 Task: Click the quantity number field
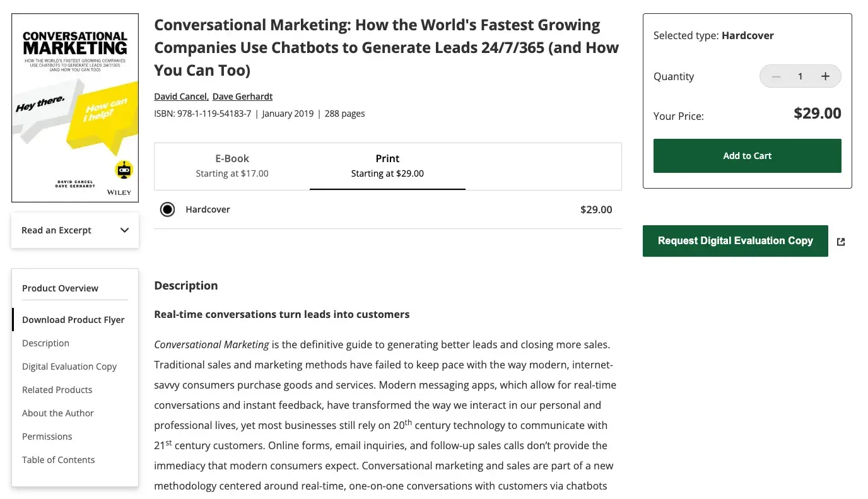point(800,76)
